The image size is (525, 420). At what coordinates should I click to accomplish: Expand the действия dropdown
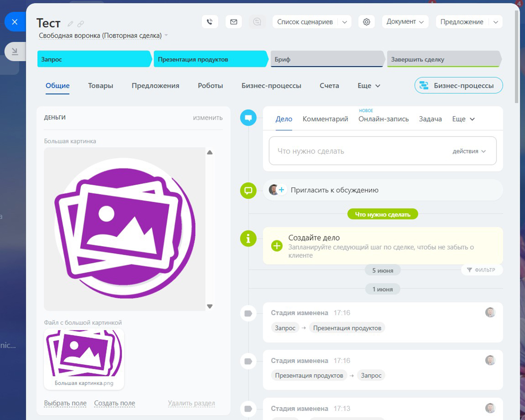tap(469, 151)
